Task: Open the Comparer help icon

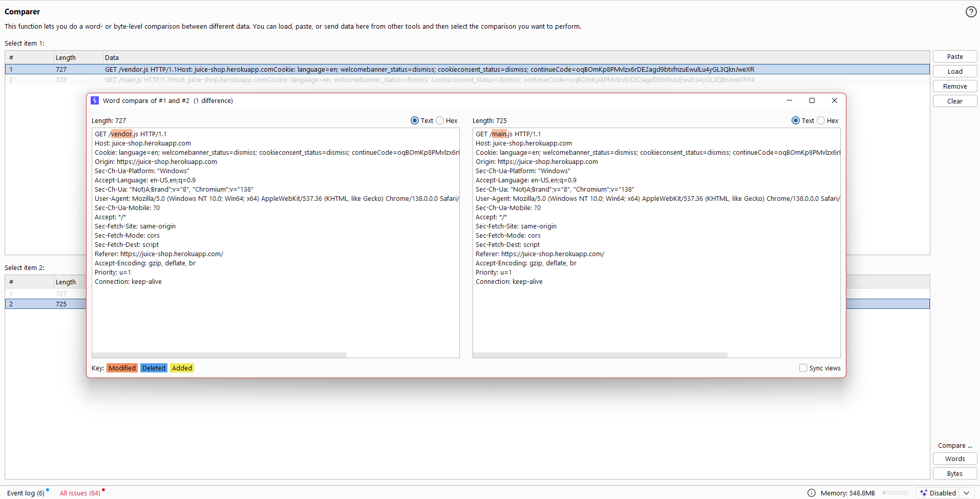Action: click(971, 12)
